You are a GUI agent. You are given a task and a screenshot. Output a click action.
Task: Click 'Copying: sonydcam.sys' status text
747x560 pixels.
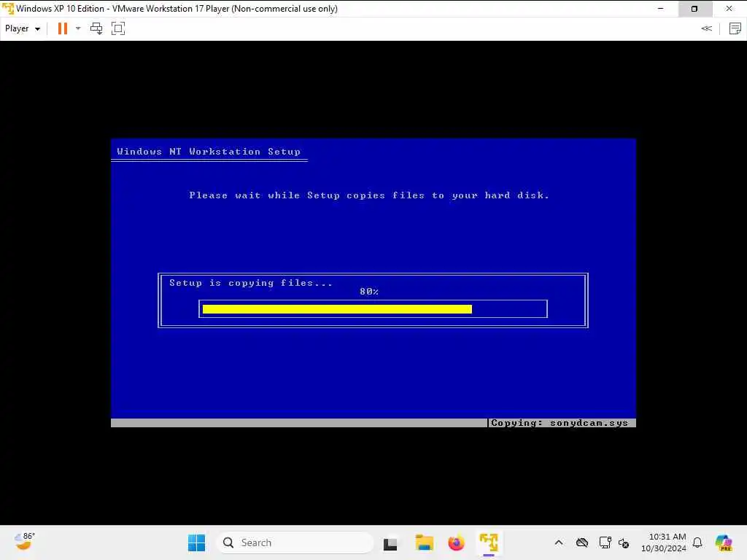[560, 423]
